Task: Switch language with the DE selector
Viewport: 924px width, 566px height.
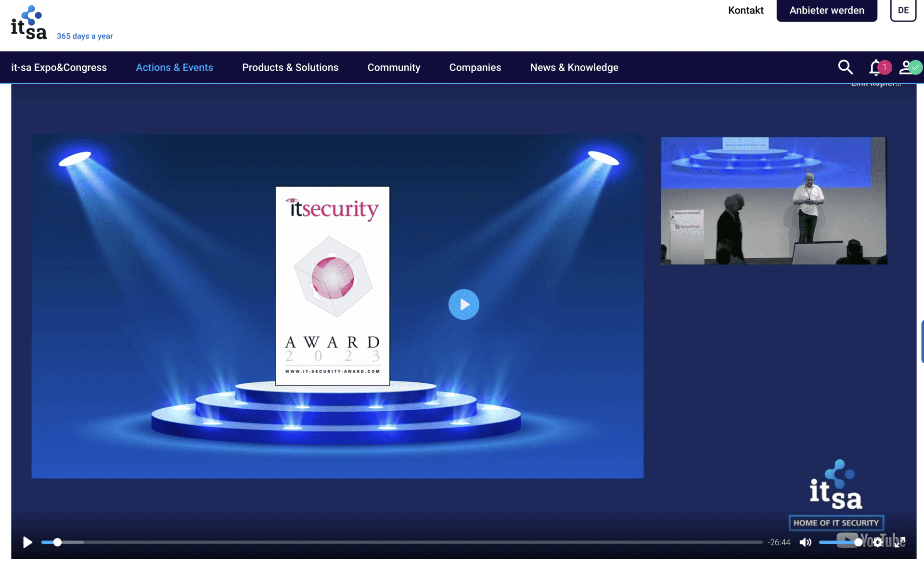Action: click(x=903, y=10)
